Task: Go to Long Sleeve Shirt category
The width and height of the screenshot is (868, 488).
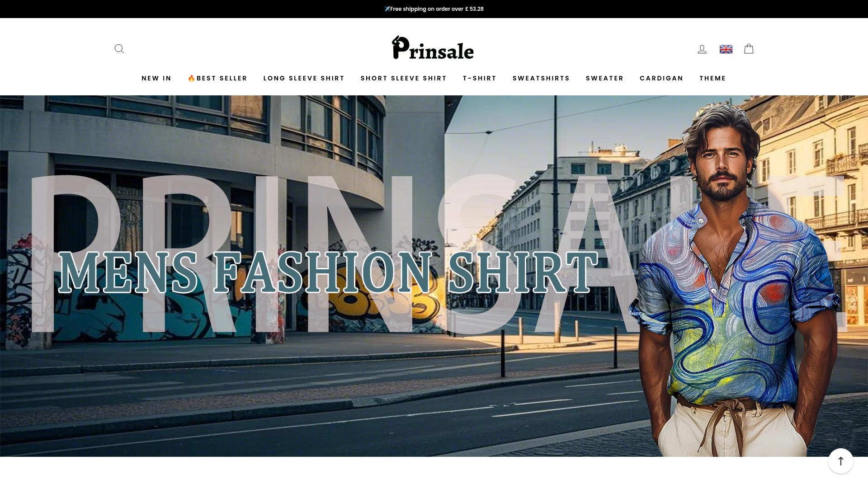Action: tap(304, 78)
